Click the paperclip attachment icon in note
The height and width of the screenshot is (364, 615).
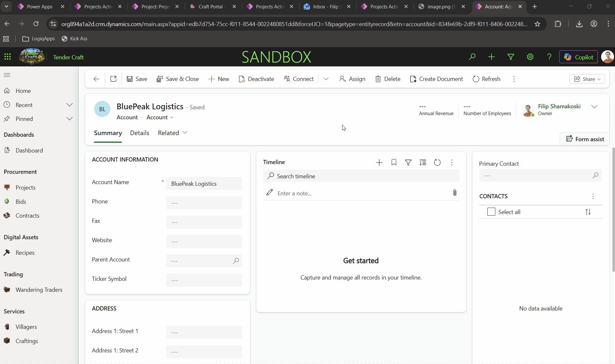[x=454, y=193]
